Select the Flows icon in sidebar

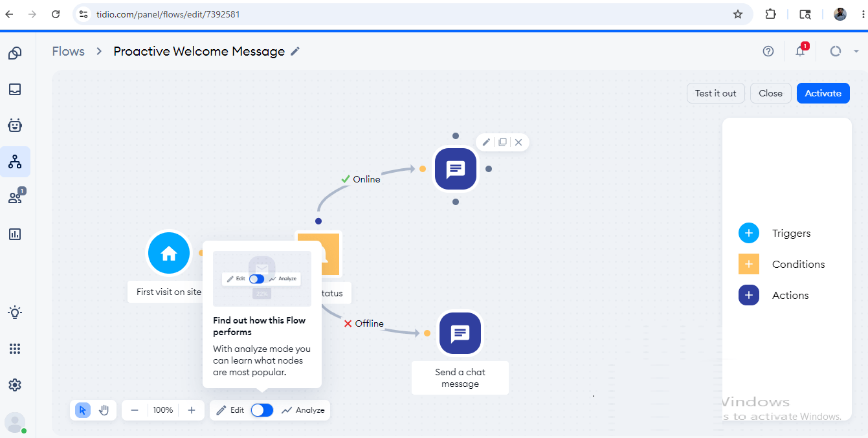pyautogui.click(x=15, y=162)
